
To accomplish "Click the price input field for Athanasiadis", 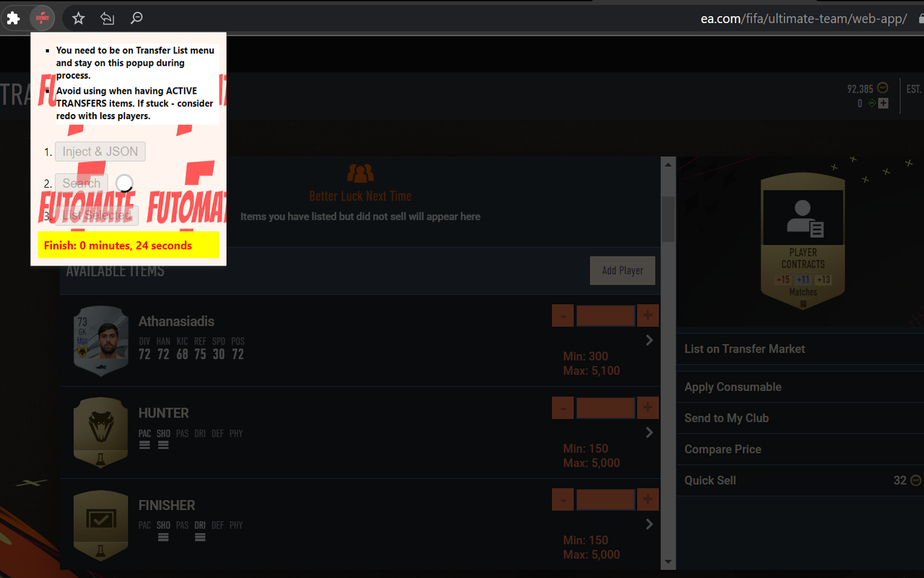I will 606,316.
